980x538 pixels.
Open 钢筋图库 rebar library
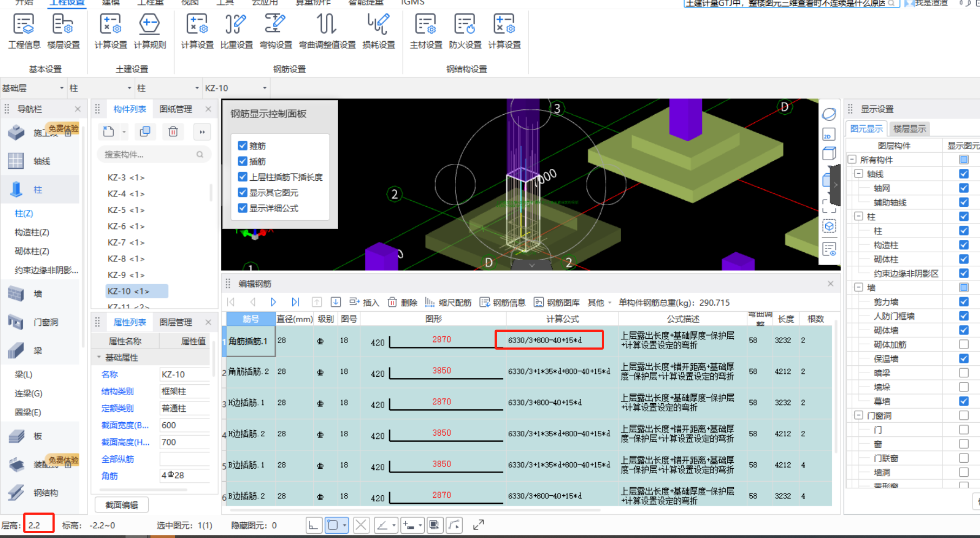[x=557, y=302]
